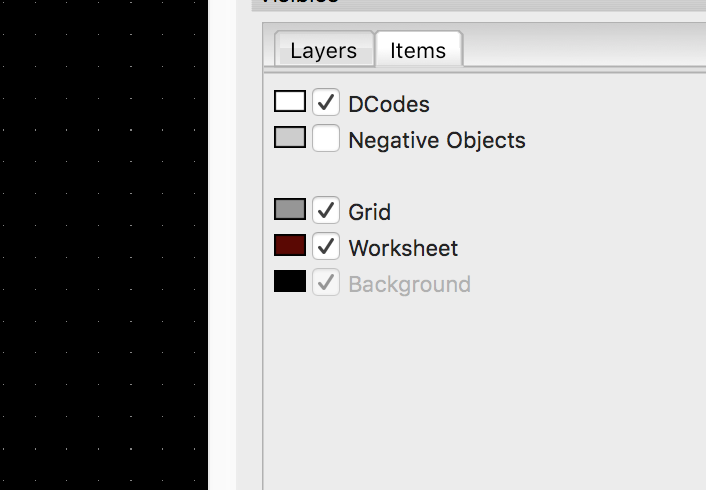The height and width of the screenshot is (490, 706).
Task: Select the Grid item label
Action: click(x=369, y=212)
